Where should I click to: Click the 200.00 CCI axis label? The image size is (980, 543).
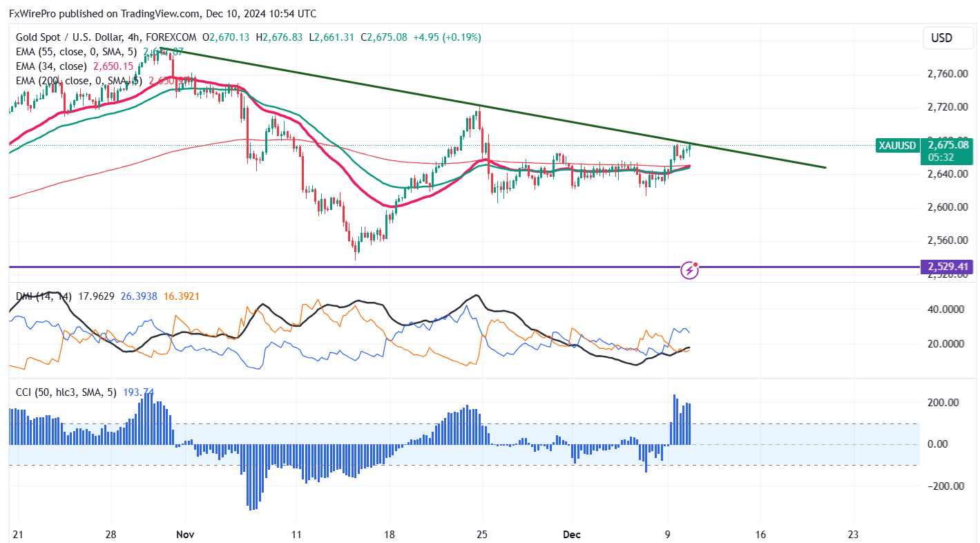(943, 403)
